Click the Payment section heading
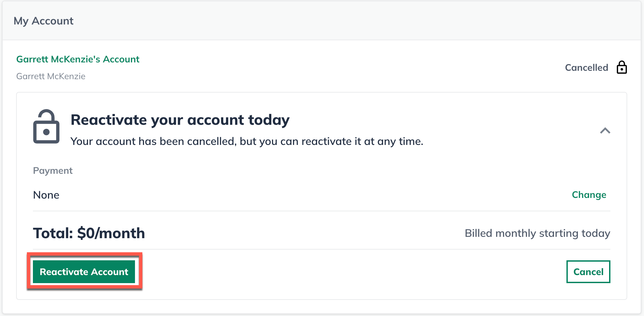The height and width of the screenshot is (316, 644). click(52, 170)
